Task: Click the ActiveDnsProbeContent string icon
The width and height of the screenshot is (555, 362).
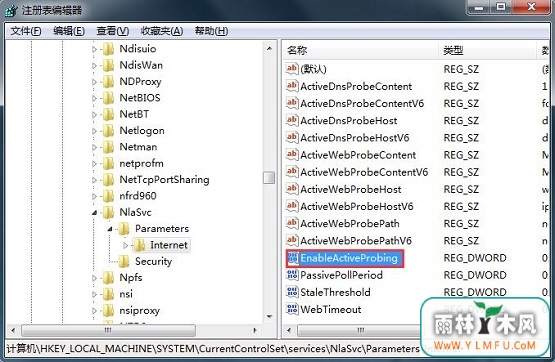Action: pyautogui.click(x=292, y=86)
